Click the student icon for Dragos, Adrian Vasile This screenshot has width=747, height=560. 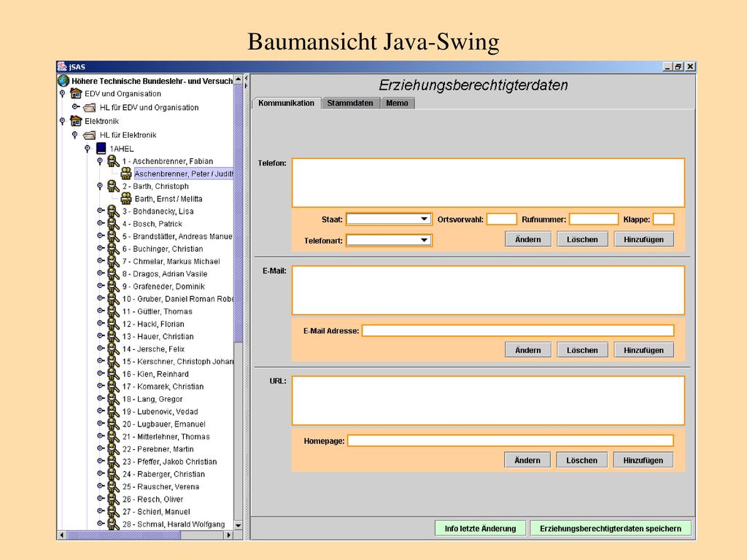click(113, 273)
